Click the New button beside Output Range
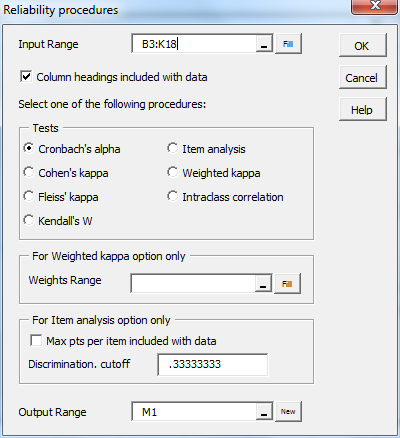 [288, 412]
